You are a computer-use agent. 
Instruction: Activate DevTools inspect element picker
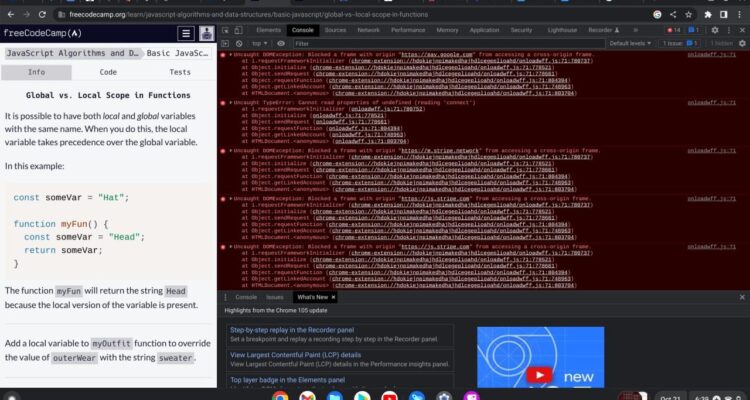[x=226, y=30]
